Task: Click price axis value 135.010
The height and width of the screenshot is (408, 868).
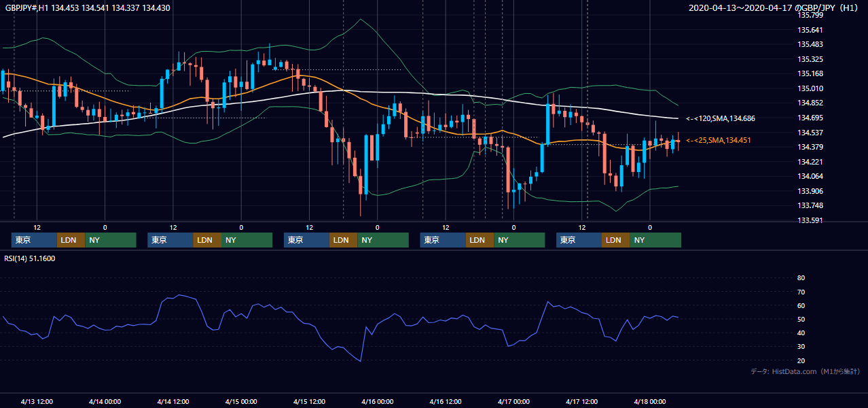Action: click(810, 88)
